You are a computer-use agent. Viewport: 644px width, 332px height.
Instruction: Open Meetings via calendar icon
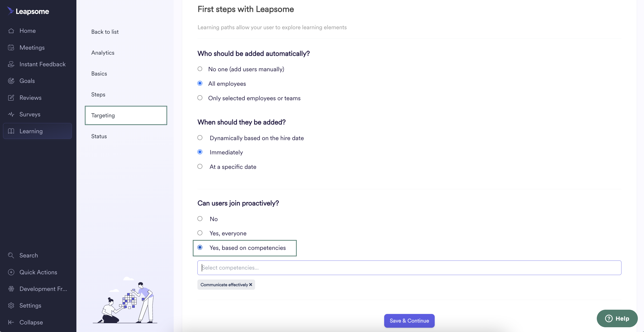click(x=11, y=47)
